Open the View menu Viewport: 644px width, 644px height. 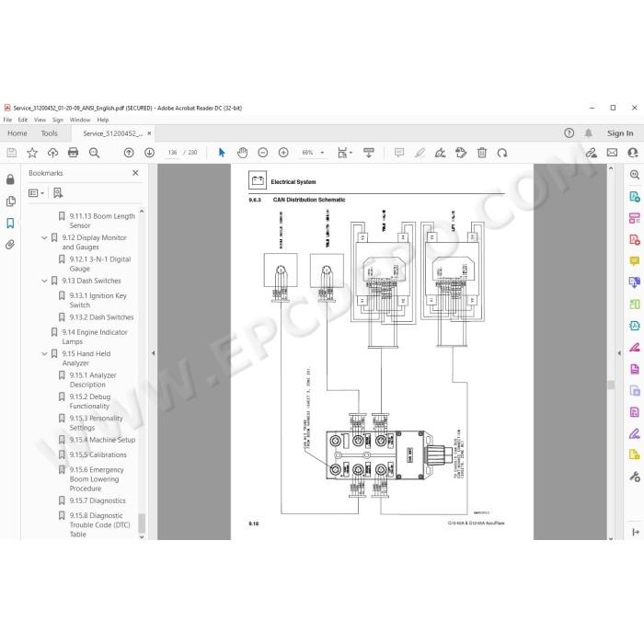tap(40, 120)
